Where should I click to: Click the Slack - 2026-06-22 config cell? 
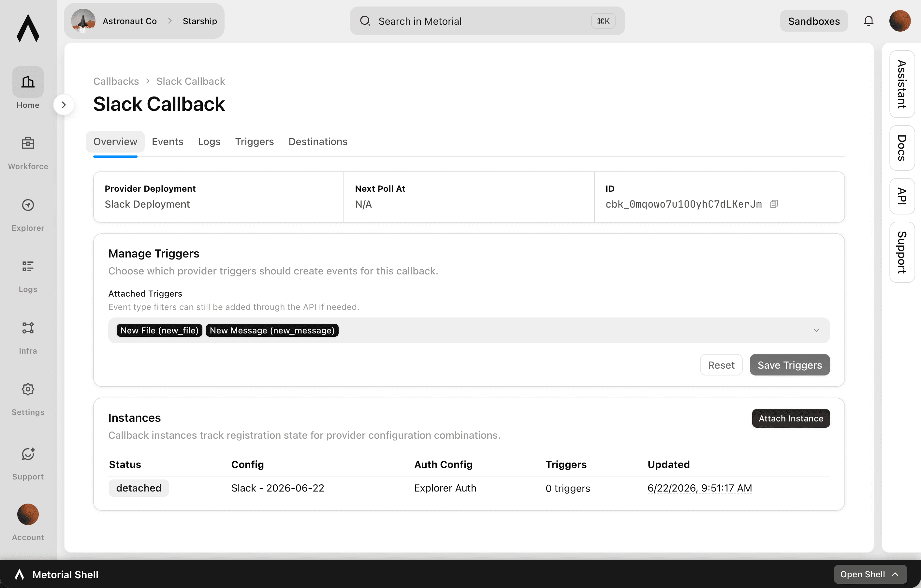(278, 488)
